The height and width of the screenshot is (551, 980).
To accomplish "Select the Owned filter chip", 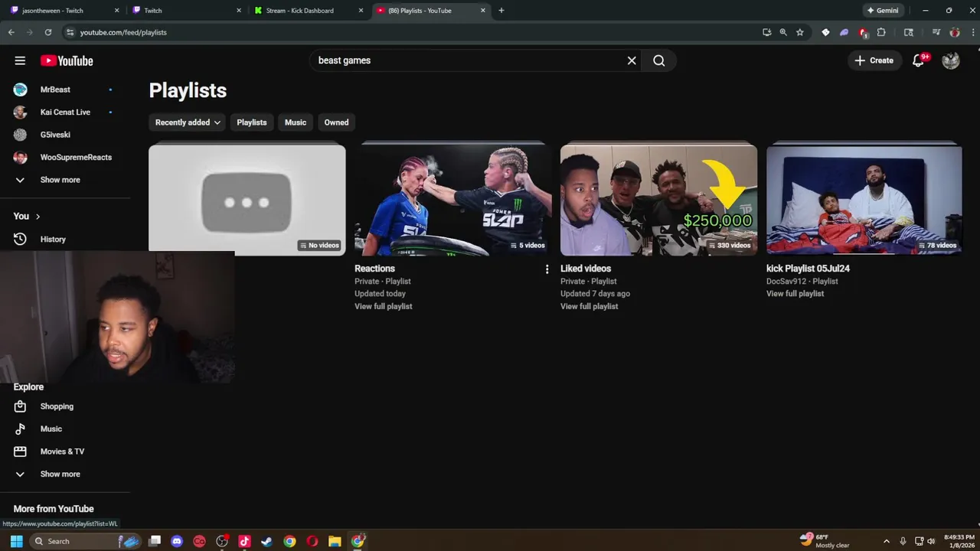I will pos(336,122).
